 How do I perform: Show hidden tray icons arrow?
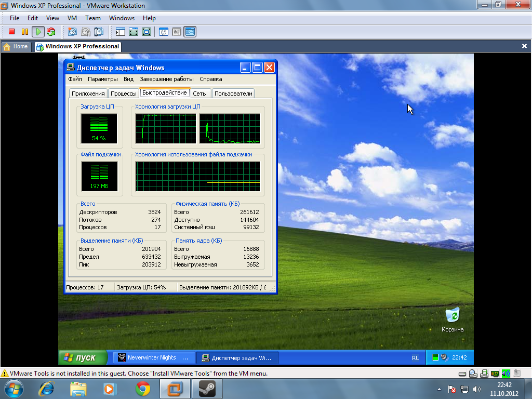point(440,389)
